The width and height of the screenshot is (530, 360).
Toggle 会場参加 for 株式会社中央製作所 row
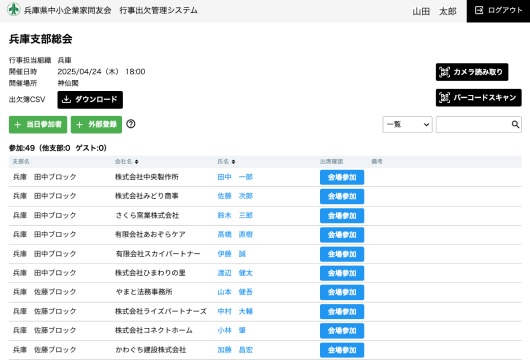click(x=342, y=177)
